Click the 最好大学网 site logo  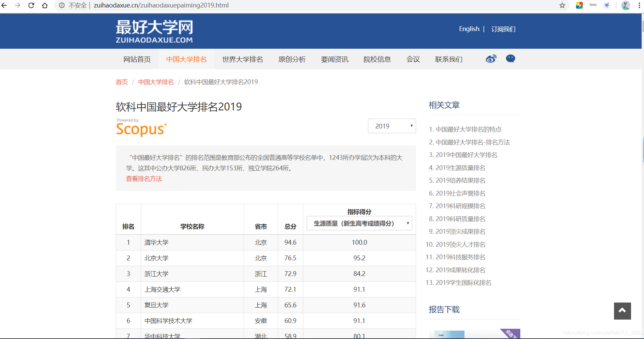coord(154,31)
